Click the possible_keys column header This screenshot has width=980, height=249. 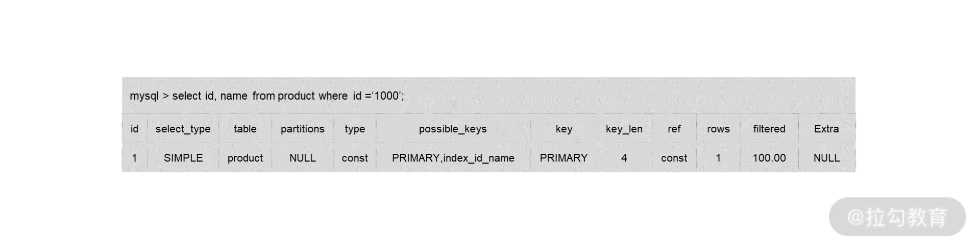point(453,129)
